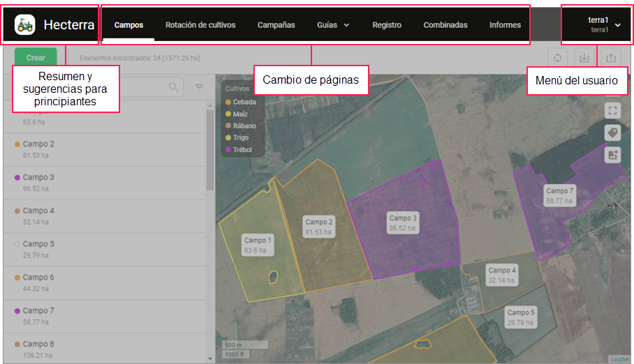Click the purple Trébol legend swatch
634x364 pixels.
click(228, 150)
